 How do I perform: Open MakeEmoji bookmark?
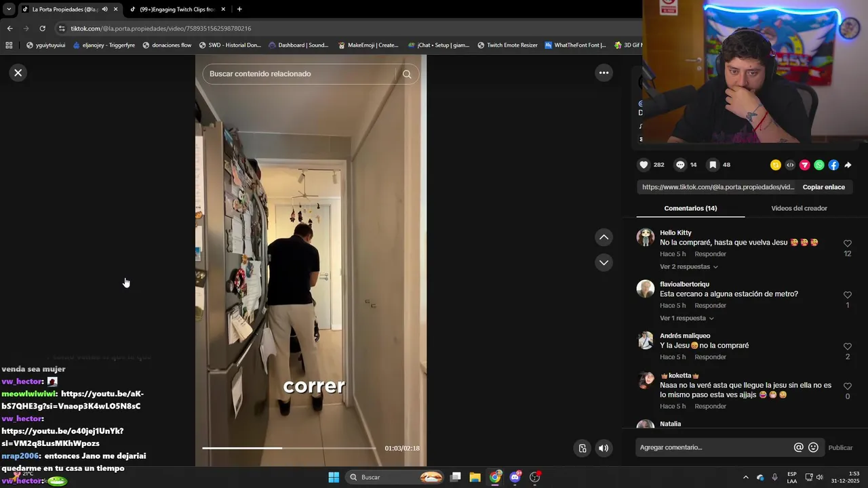(368, 45)
